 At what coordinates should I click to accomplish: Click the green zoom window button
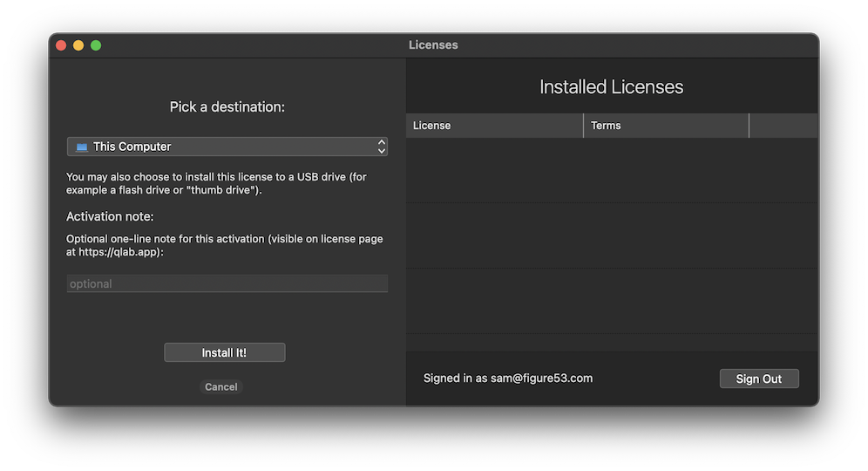click(96, 45)
